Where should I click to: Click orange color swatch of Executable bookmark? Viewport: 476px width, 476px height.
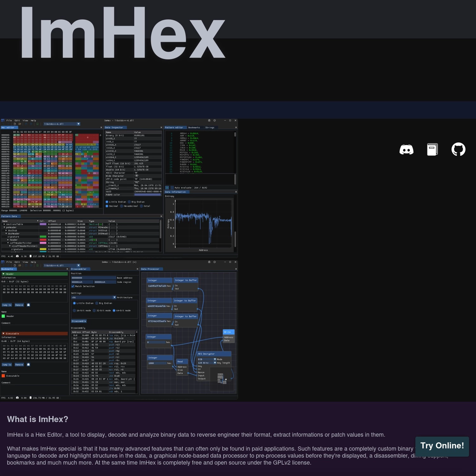(x=3, y=376)
